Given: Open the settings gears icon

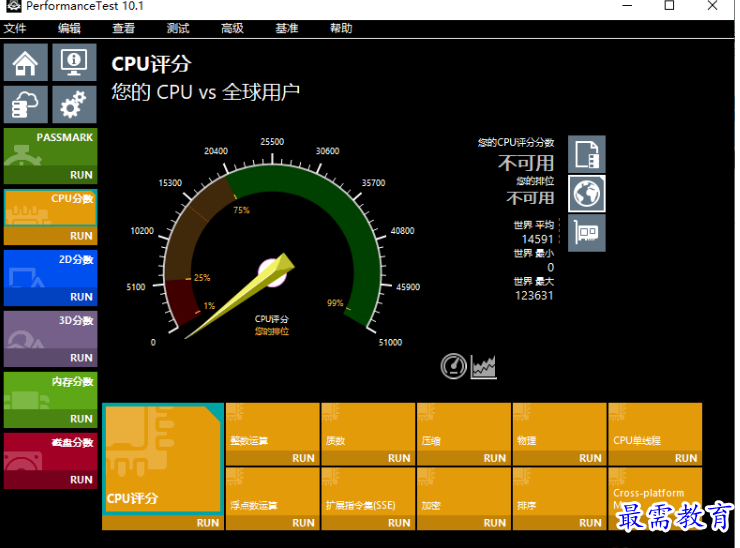Looking at the screenshot, I should coord(74,104).
